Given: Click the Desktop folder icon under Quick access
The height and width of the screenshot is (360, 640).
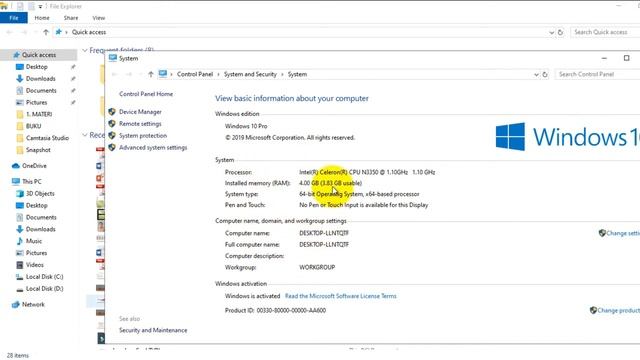Looking at the screenshot, I should (x=20, y=67).
